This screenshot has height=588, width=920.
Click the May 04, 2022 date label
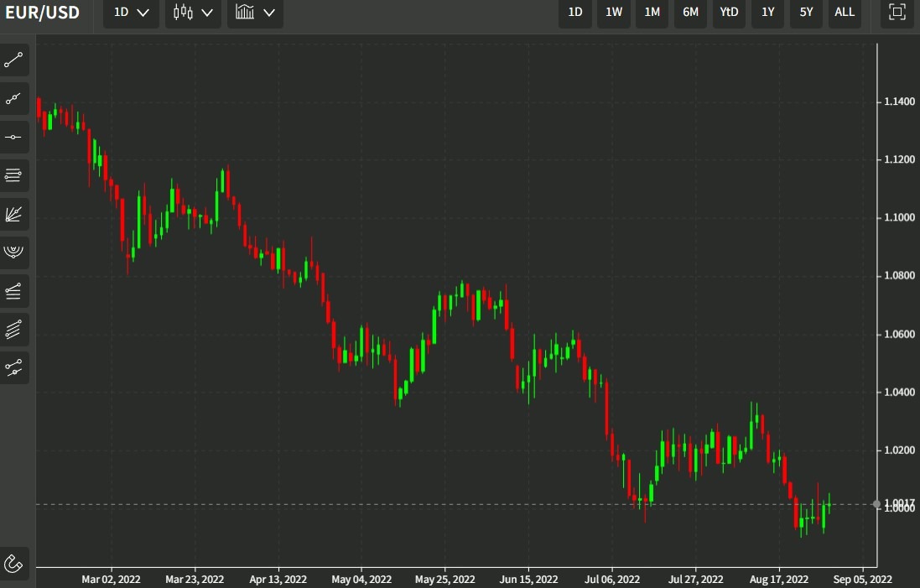pos(361,580)
